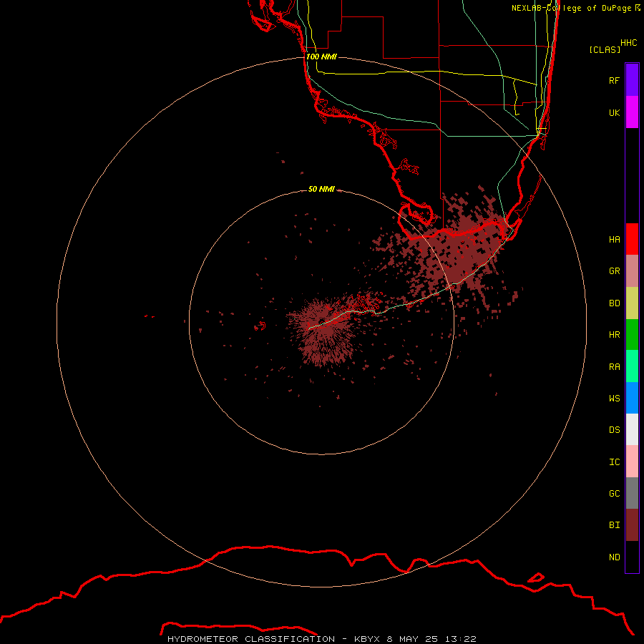Click the DS legend label
This screenshot has width=644, height=644.
614,430
